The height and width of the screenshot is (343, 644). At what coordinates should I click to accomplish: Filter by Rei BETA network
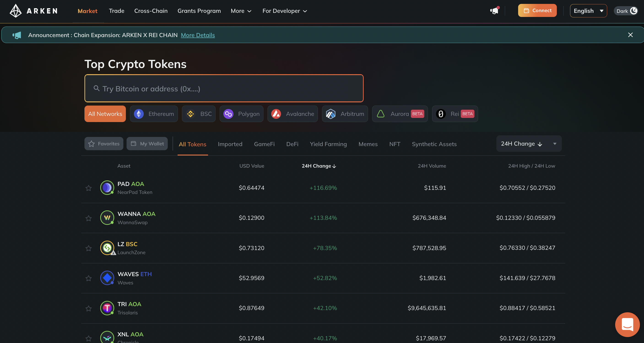pos(455,114)
